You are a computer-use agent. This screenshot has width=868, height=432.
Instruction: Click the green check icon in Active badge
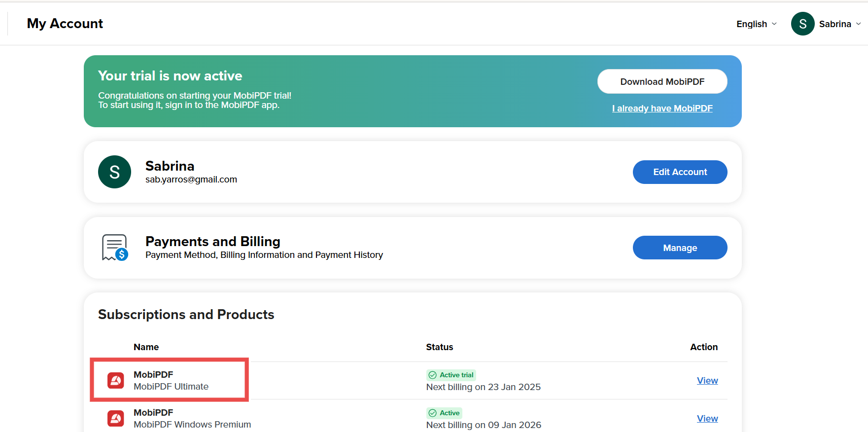tap(433, 413)
